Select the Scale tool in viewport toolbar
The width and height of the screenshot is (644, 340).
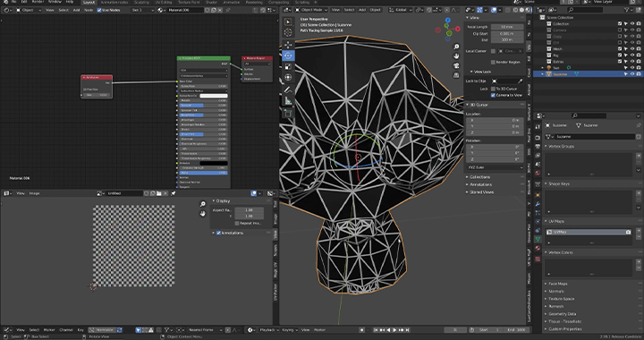(288, 66)
